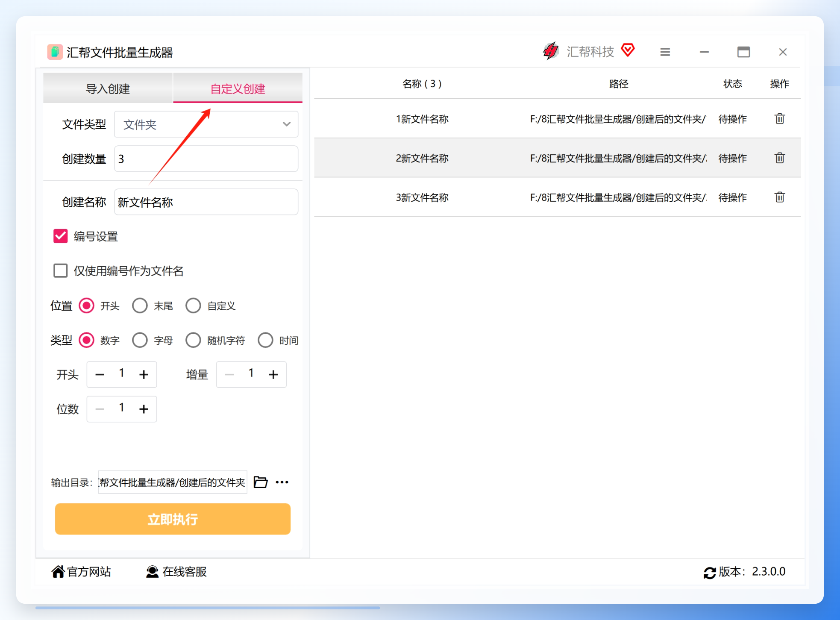Screen dimensions: 840x620
Task: Minimize the window
Action: click(x=704, y=52)
